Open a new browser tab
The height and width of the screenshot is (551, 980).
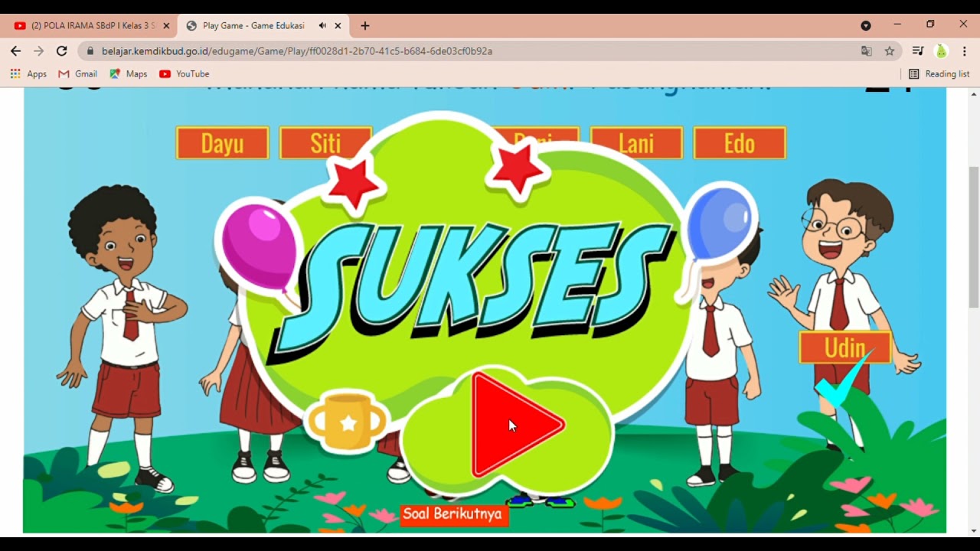365,25
